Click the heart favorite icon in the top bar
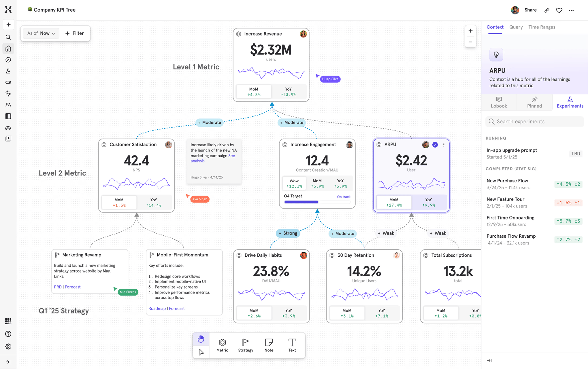 559,10
